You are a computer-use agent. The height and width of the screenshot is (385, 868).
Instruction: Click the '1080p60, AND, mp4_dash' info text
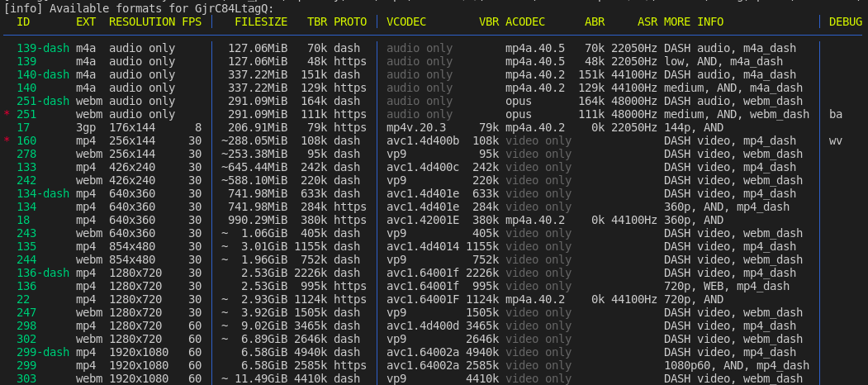pos(737,366)
